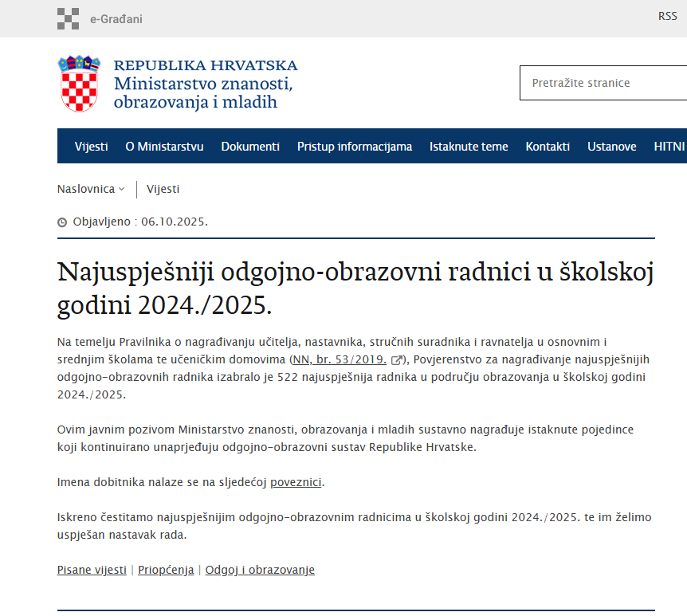687x616 pixels.
Task: Follow the poveznici link to winners list
Action: point(296,482)
